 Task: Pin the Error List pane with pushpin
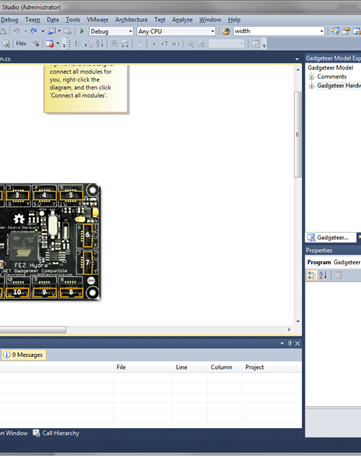290,343
